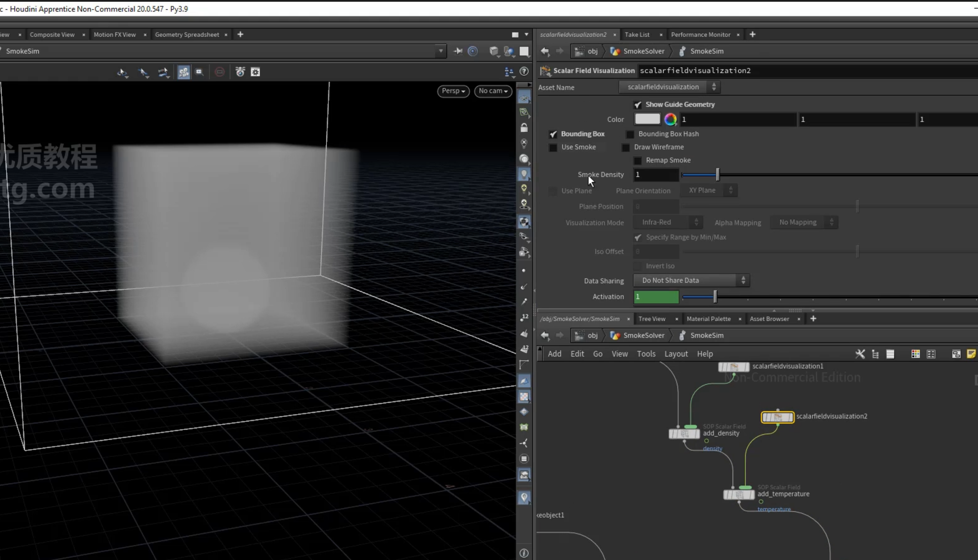Viewport: 978px width, 560px height.
Task: Open the network tree list icon
Action: point(875,354)
